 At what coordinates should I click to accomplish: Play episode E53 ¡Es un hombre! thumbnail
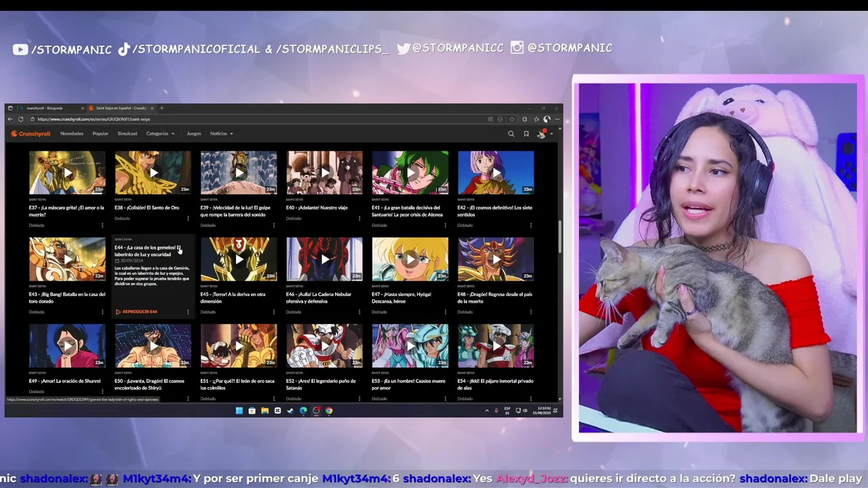click(410, 346)
